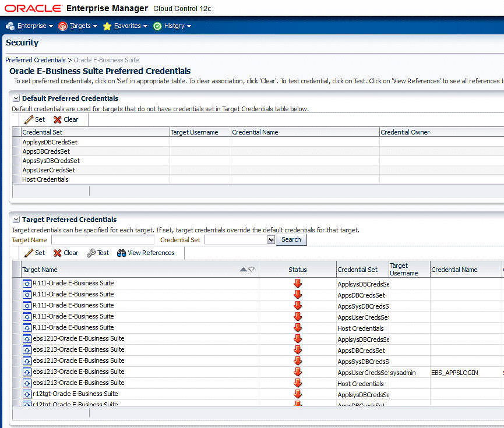This screenshot has width=504, height=428.
Task: Click Test wrench button in target toolbar
Action: pyautogui.click(x=98, y=253)
